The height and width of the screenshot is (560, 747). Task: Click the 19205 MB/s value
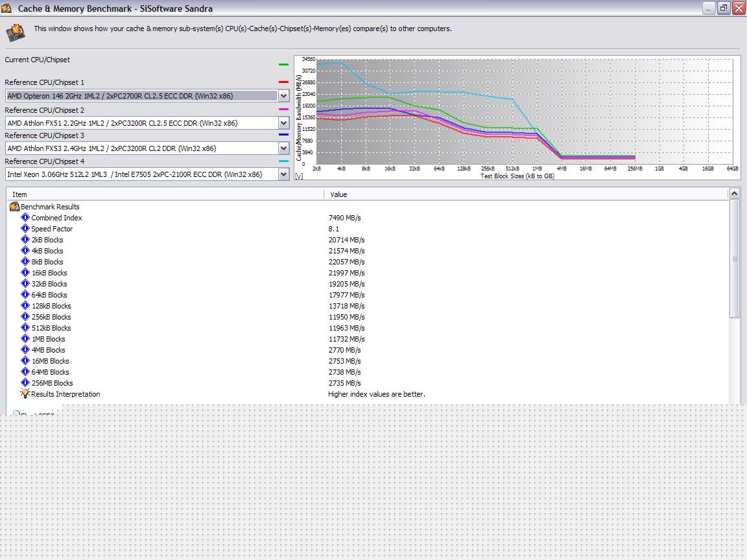point(346,283)
